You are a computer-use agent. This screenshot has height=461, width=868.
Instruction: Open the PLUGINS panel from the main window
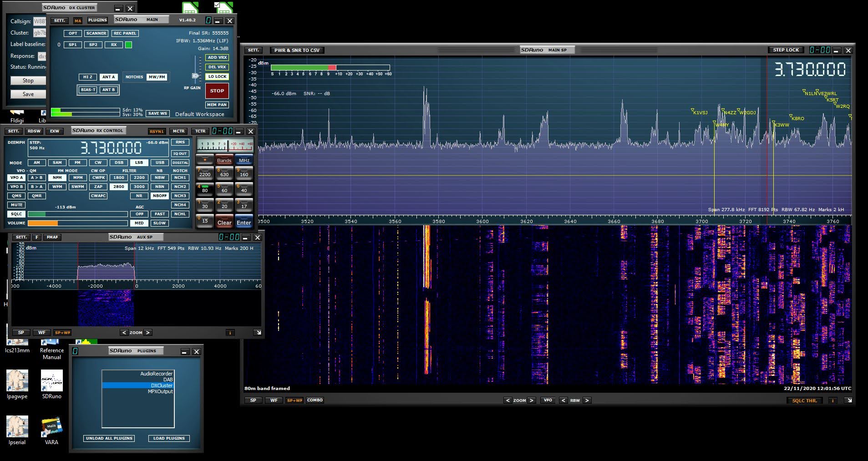pos(97,20)
